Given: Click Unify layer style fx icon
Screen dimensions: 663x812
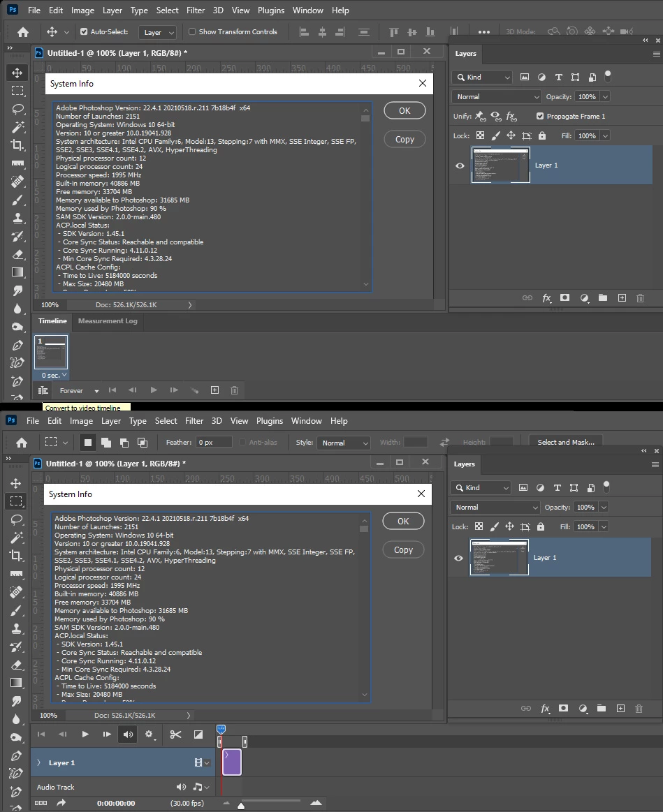Looking at the screenshot, I should click(x=511, y=116).
